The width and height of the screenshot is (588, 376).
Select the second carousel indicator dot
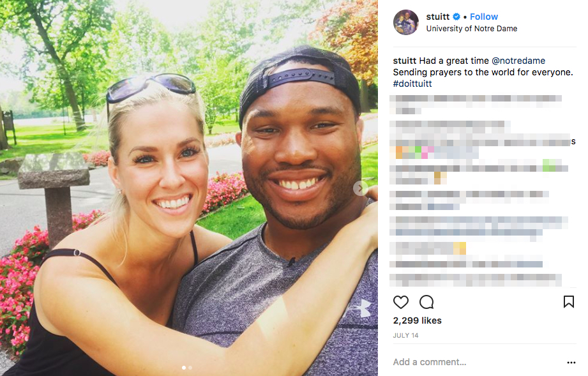pos(190,368)
